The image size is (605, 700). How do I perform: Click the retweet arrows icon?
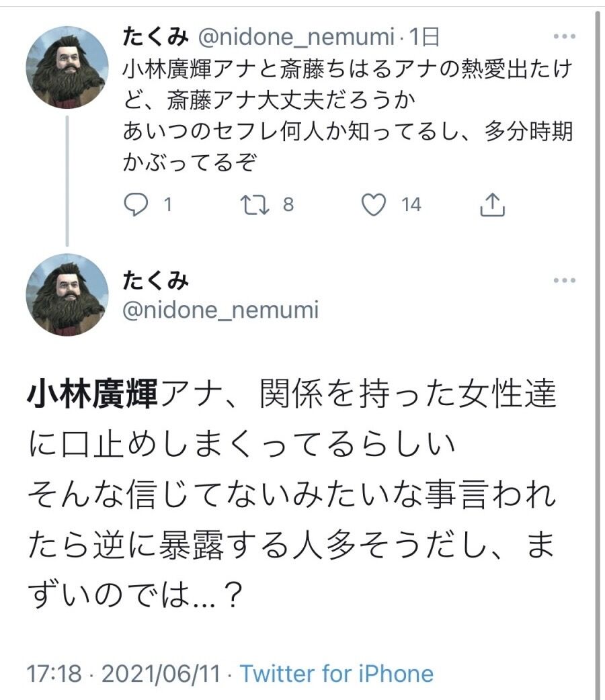click(256, 205)
